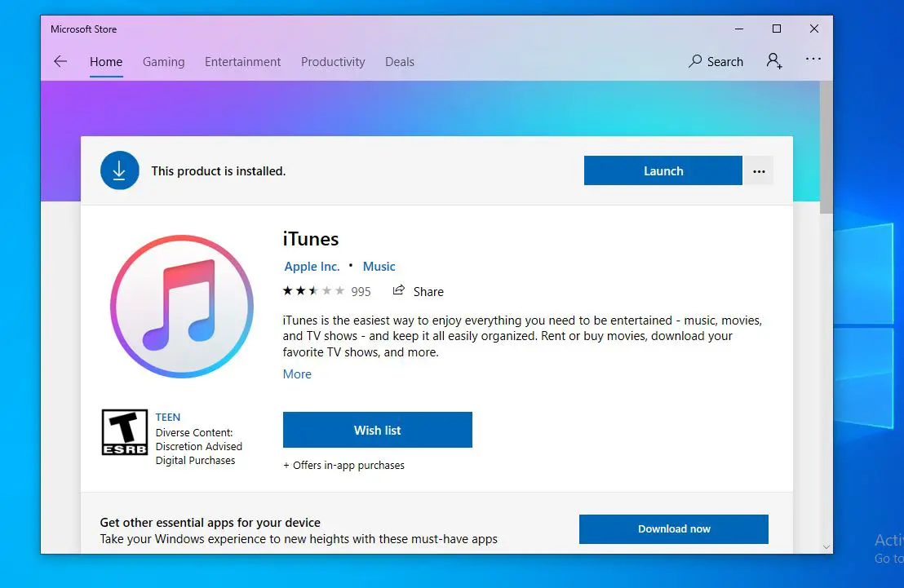This screenshot has width=904, height=588.
Task: Click the iTunes description paragraph
Action: tap(522, 336)
